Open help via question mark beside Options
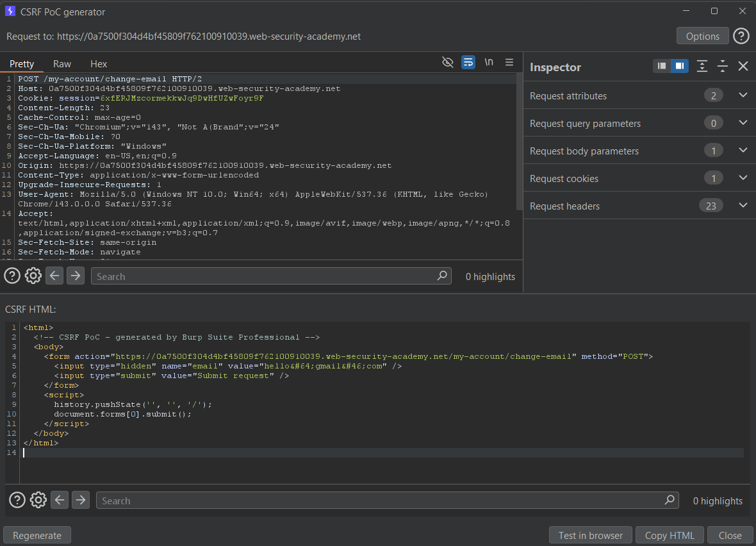 pos(741,36)
